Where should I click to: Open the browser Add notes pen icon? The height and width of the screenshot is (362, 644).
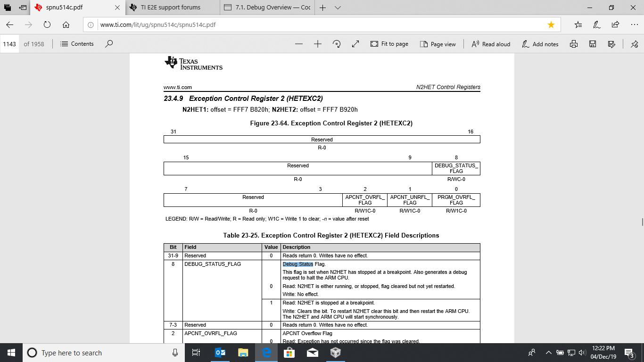597,25
